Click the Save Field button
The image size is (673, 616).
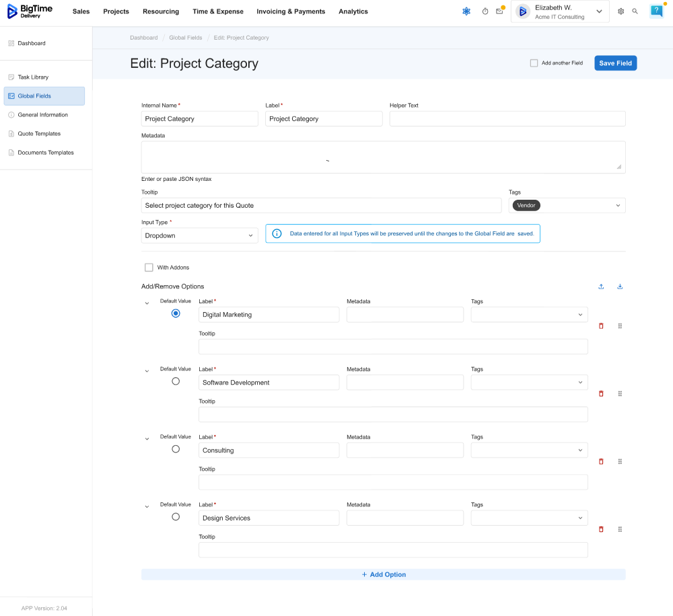615,63
